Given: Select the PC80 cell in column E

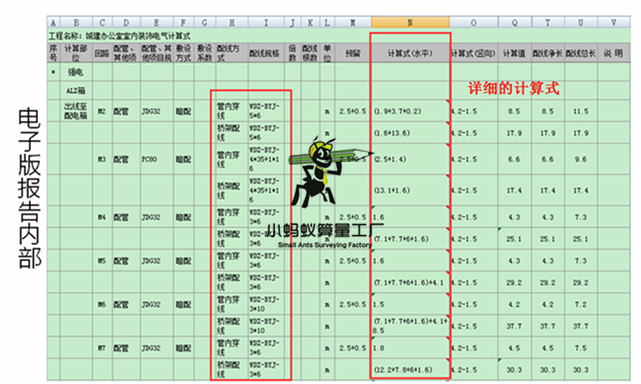Looking at the screenshot, I should point(157,159).
